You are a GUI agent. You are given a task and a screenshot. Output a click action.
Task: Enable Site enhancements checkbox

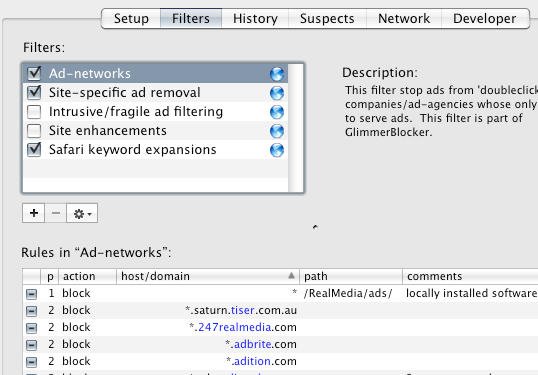(x=34, y=131)
